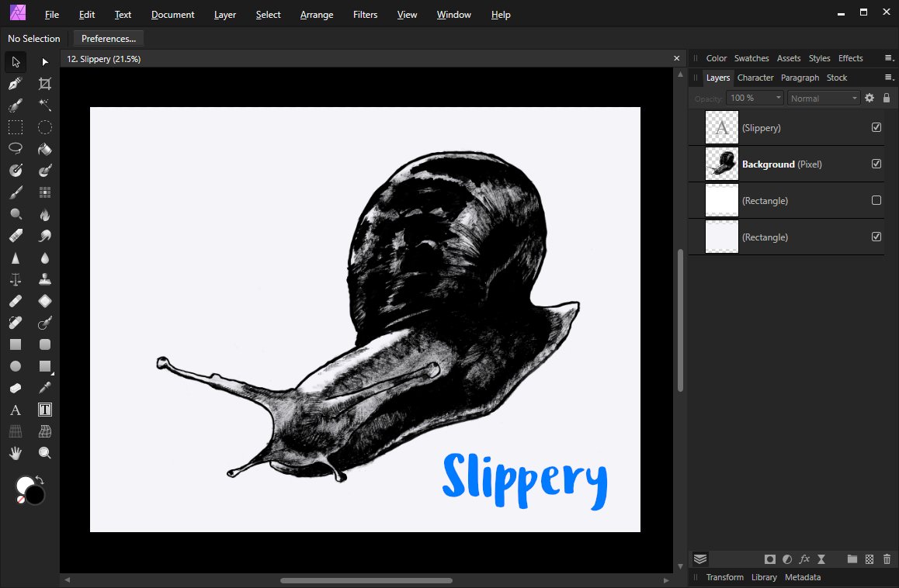Screen dimensions: 899x588
Task: Select the Dodge tool
Action: (x=16, y=214)
